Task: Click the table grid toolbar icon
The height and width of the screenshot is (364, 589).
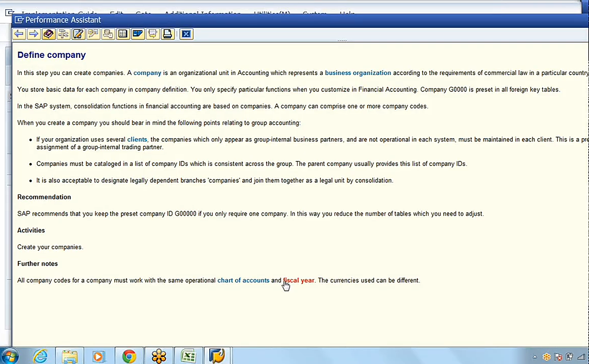Action: pos(123,34)
